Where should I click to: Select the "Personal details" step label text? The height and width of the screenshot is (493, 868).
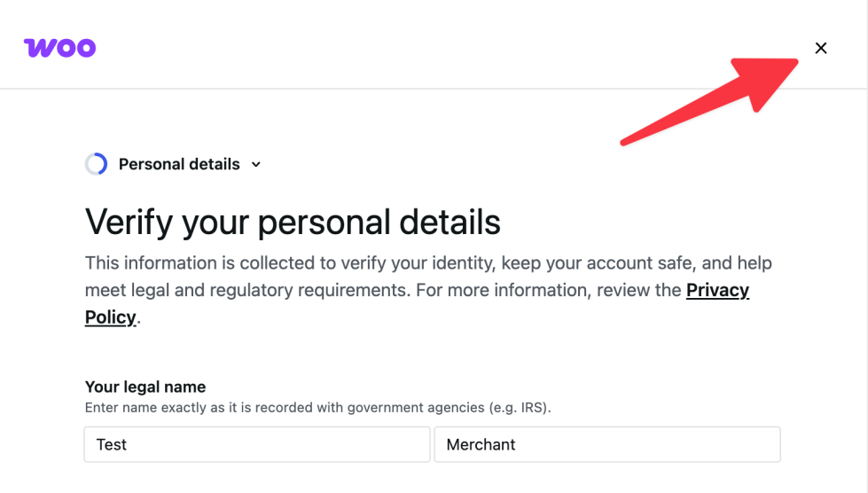pyautogui.click(x=179, y=164)
